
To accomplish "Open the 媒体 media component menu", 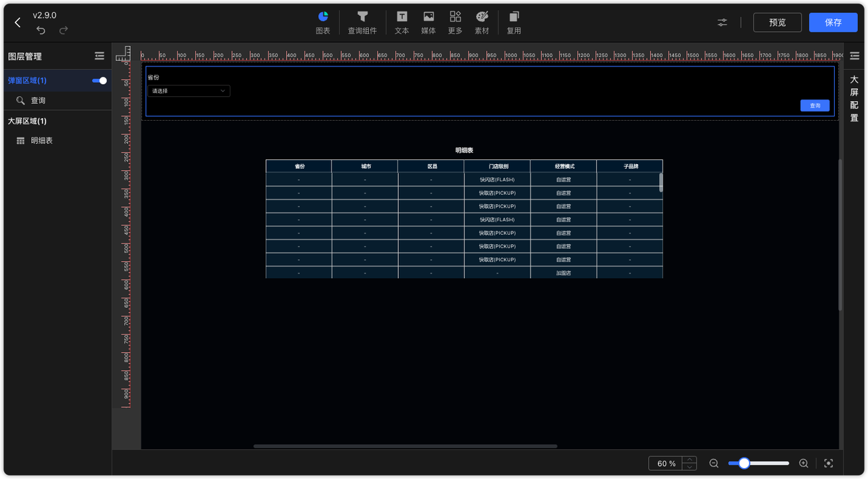I will (428, 22).
